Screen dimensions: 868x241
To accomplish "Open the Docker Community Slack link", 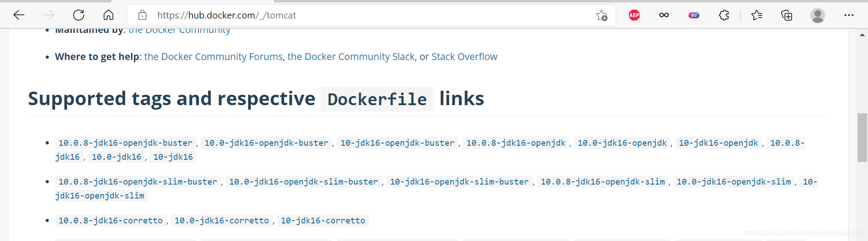I will (351, 57).
